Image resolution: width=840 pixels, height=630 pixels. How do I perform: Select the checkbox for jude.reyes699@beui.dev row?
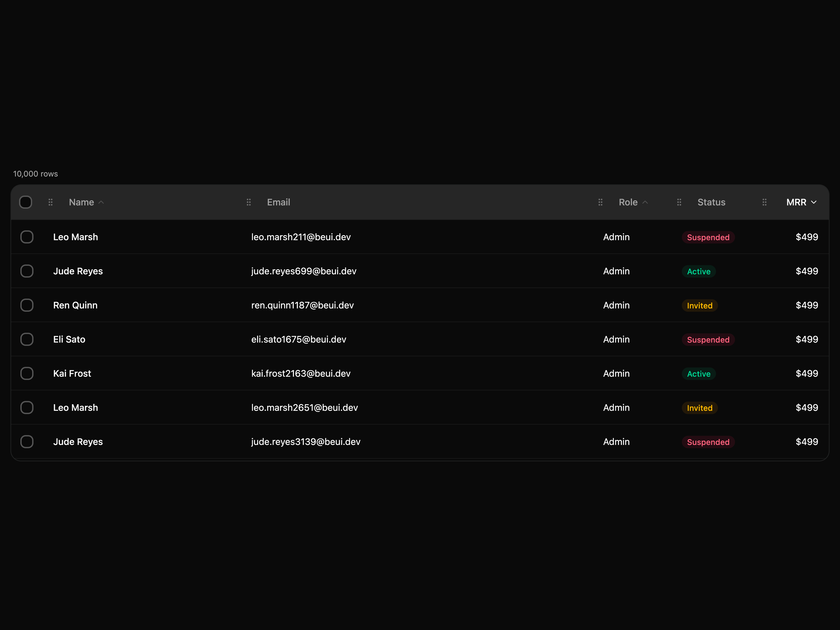tap(27, 271)
